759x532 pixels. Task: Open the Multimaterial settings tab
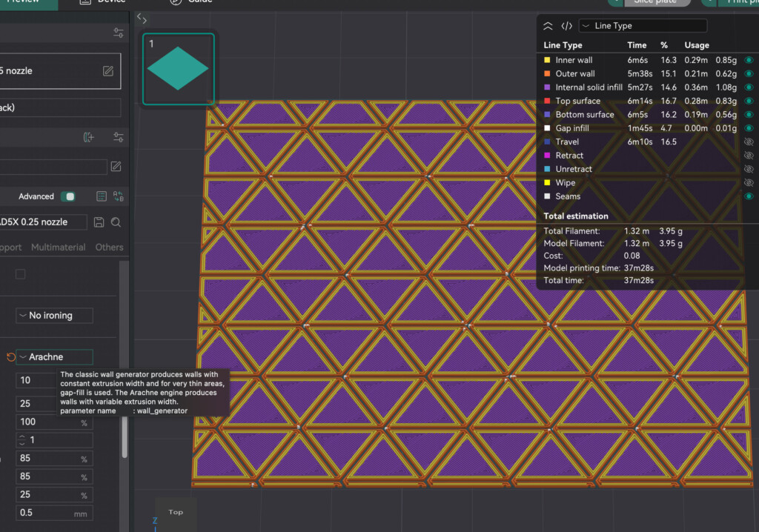tap(58, 247)
